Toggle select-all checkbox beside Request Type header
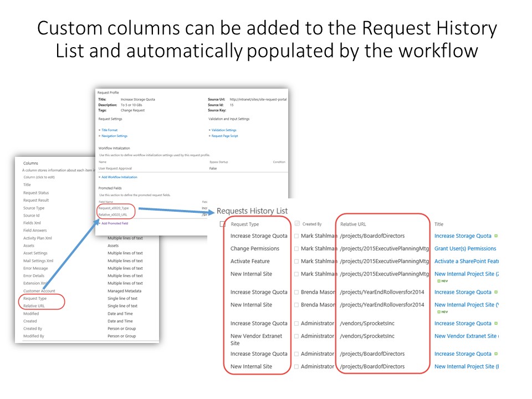This screenshot has width=532, height=399. point(223,224)
